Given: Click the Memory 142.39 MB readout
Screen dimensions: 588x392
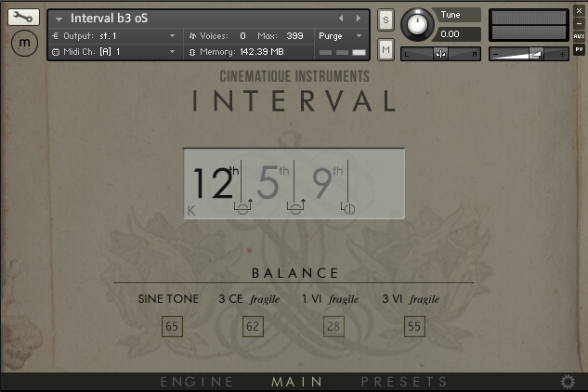Looking at the screenshot, I should pyautogui.click(x=242, y=52).
